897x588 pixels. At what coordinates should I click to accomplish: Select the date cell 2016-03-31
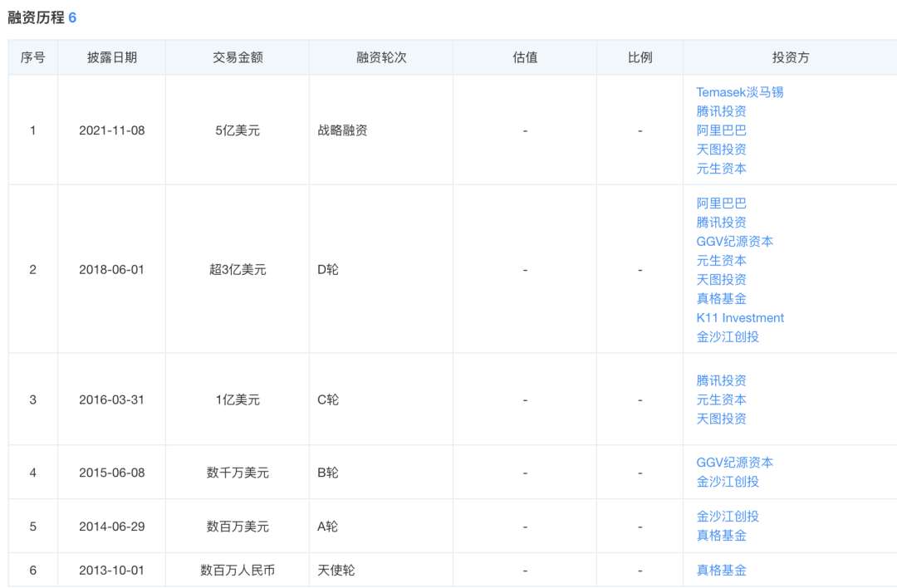[x=111, y=399]
